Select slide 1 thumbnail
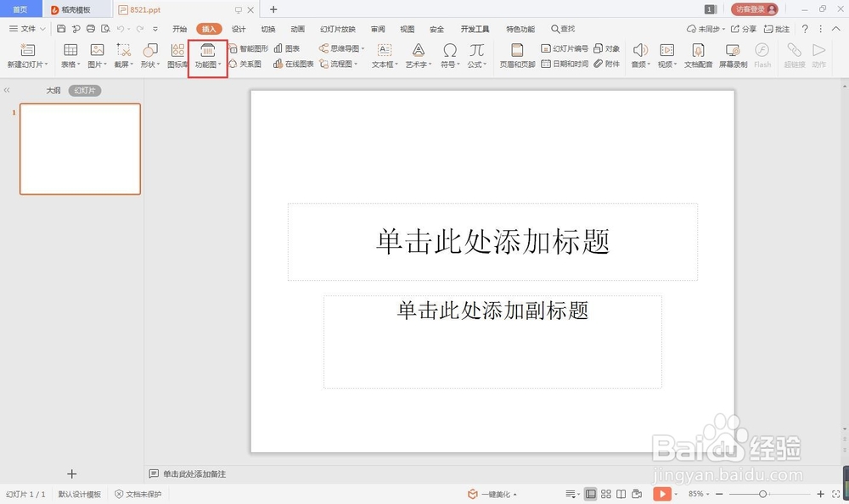Image resolution: width=849 pixels, height=504 pixels. coord(80,148)
